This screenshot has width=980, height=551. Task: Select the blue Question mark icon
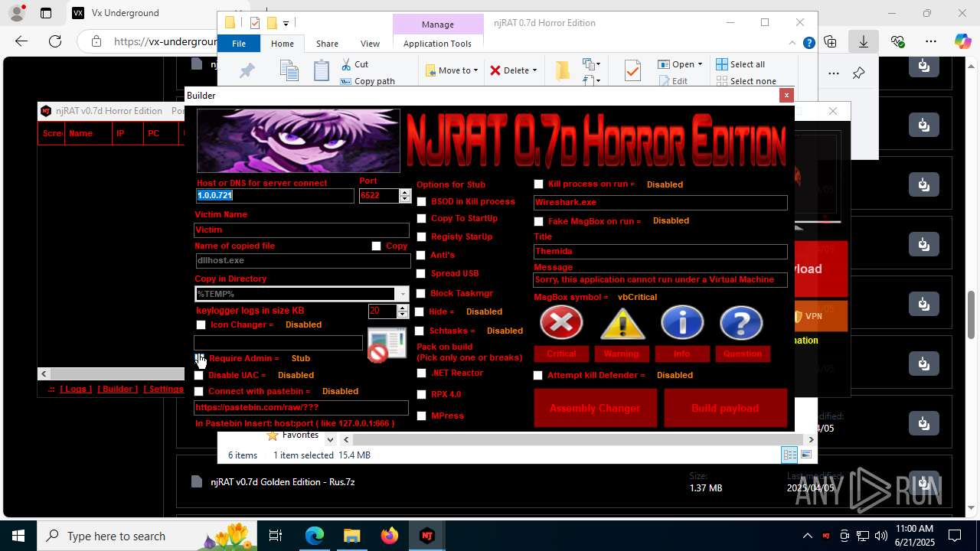tap(741, 323)
